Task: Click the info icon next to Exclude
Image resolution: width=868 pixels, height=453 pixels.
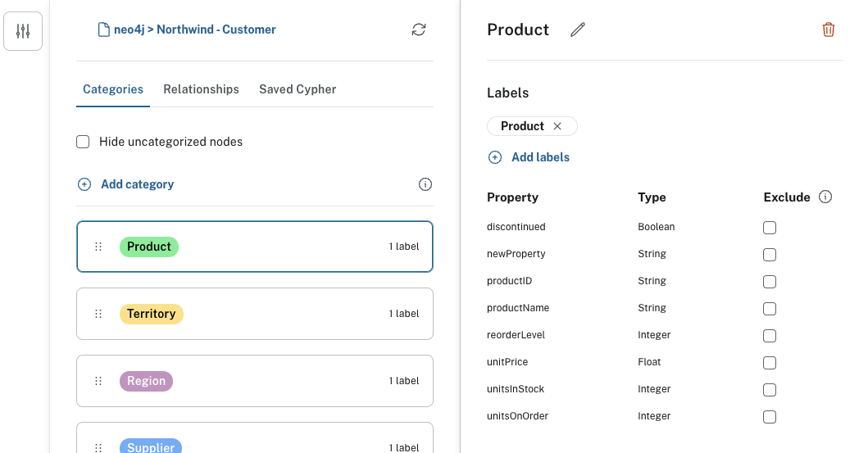Action: coord(825,197)
